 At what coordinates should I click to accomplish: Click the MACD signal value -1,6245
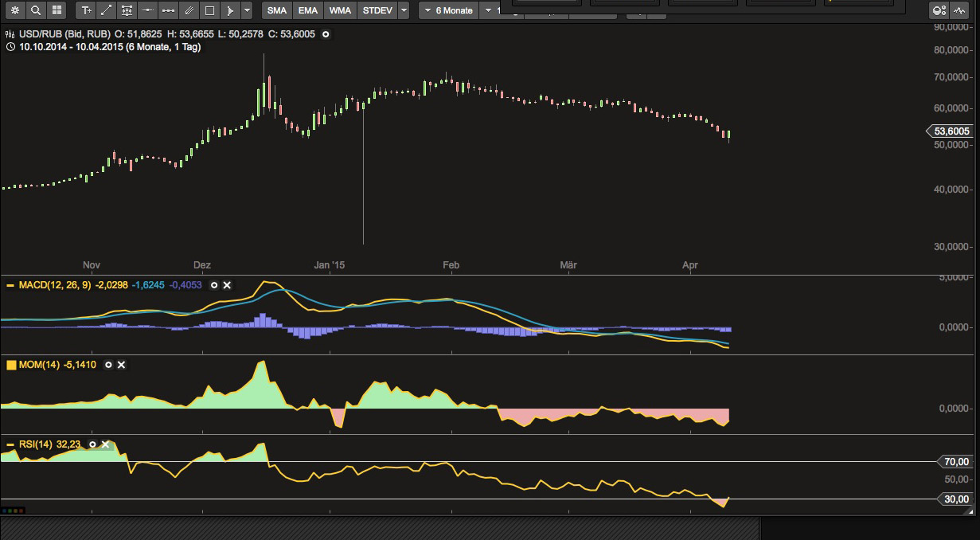[148, 285]
